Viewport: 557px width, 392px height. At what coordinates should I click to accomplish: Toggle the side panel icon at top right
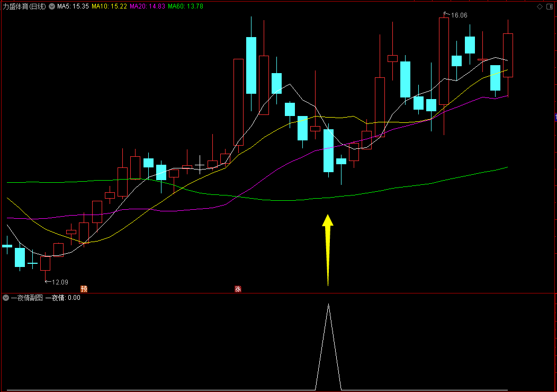coord(550,7)
